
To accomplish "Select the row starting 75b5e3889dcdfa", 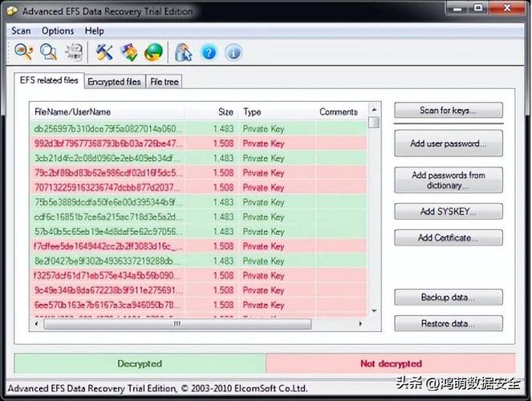I will click(x=198, y=202).
